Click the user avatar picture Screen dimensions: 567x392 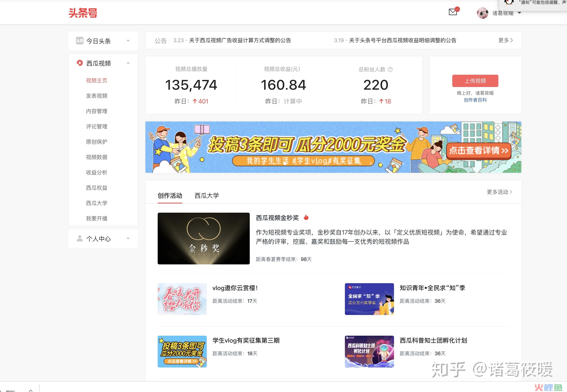coord(482,13)
